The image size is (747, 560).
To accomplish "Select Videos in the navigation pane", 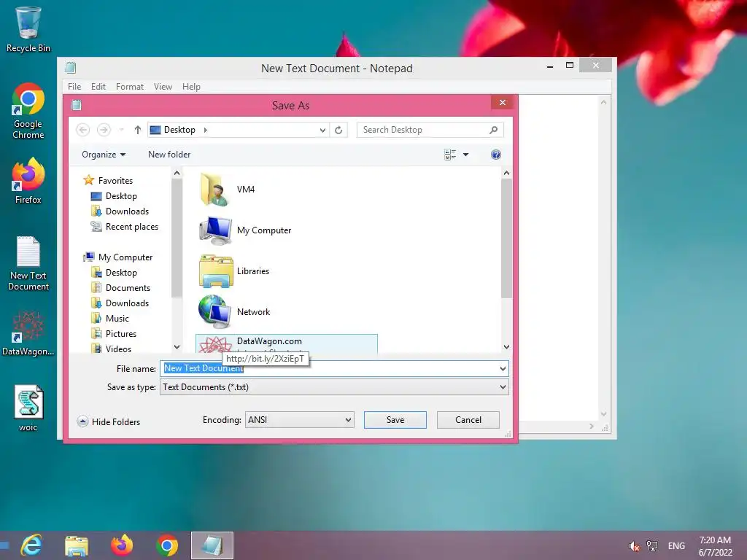I will tap(111, 349).
